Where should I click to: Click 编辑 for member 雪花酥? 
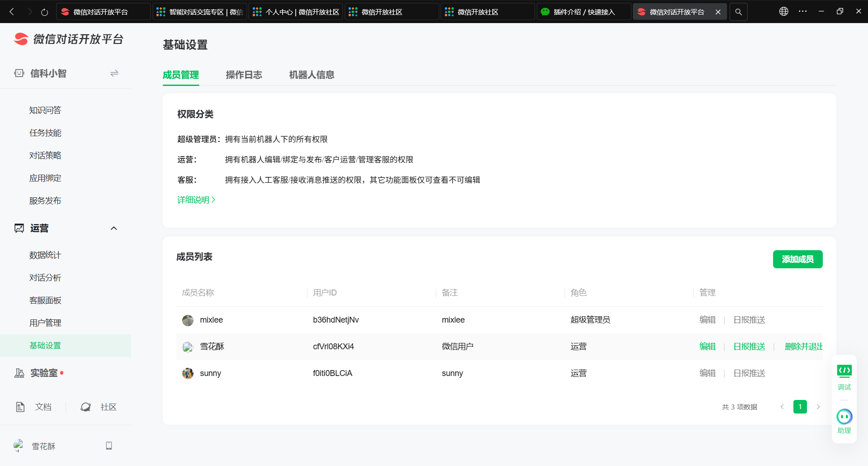coord(708,347)
